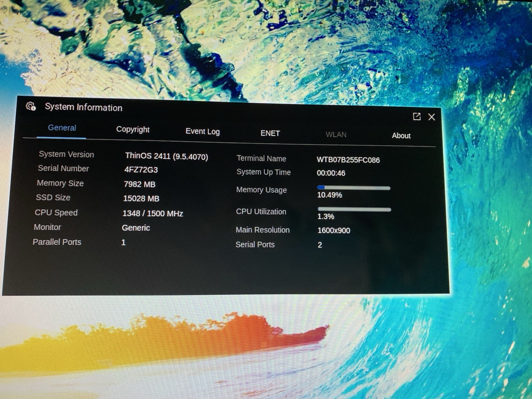Select the 1.3% CPU utilization value
Image resolution: width=532 pixels, height=399 pixels.
tap(326, 217)
